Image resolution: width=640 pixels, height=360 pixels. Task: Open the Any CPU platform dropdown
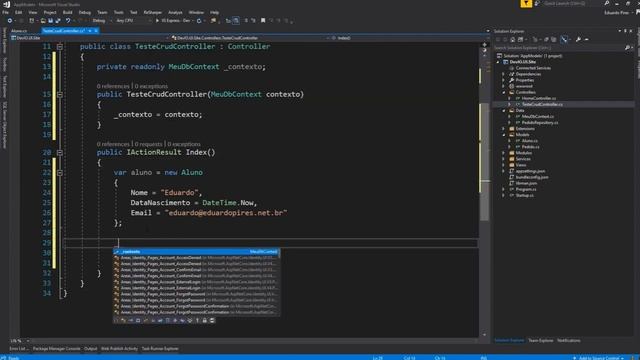pos(133,20)
